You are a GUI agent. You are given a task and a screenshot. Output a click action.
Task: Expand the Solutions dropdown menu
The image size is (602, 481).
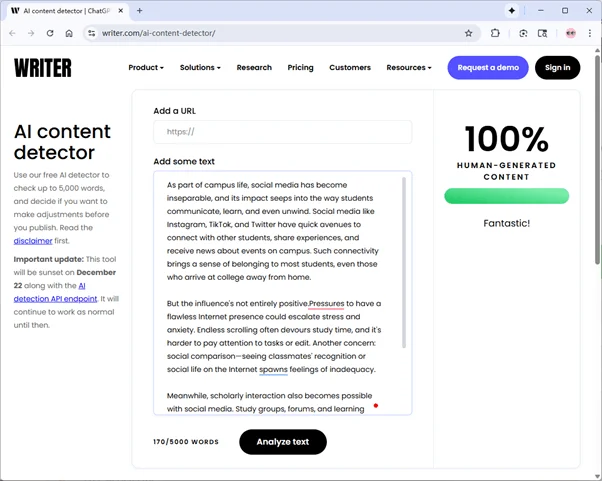point(200,68)
